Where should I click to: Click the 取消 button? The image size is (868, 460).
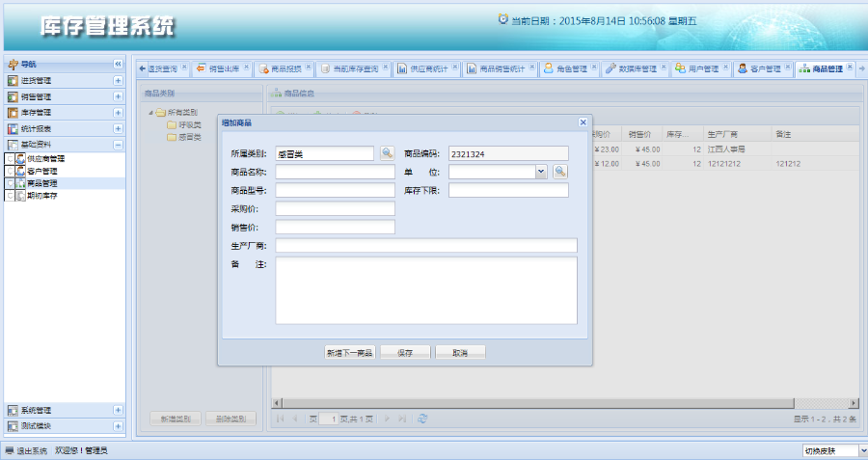pyautogui.click(x=461, y=353)
